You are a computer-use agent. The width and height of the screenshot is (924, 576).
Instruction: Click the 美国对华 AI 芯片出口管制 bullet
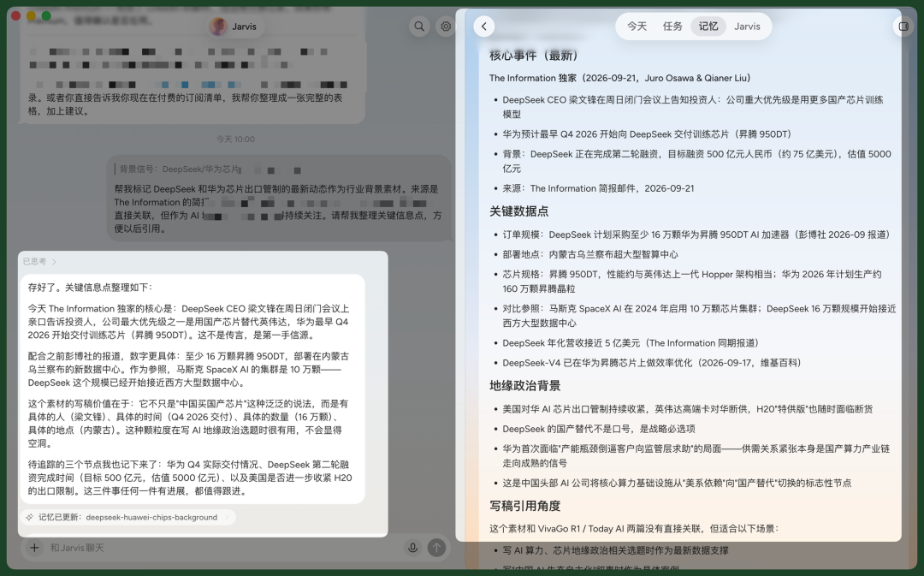(688, 409)
